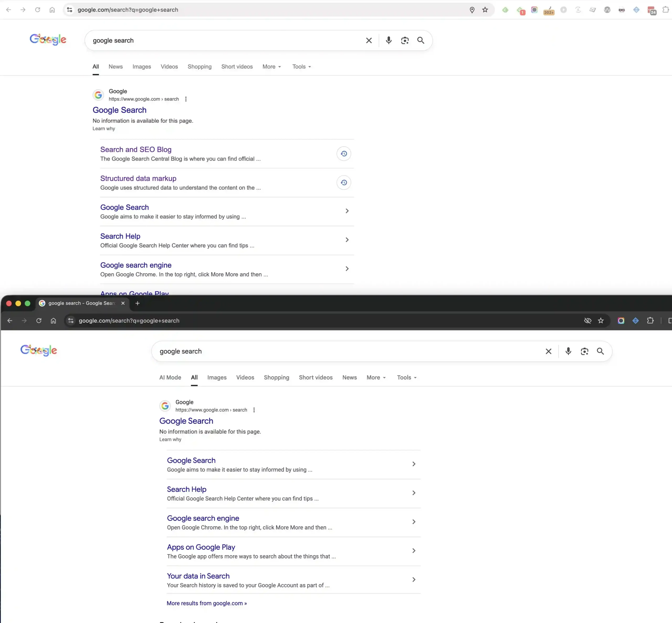672x623 pixels.
Task: Open the three-dot menu beside dark window's google.com result
Action: coord(254,410)
